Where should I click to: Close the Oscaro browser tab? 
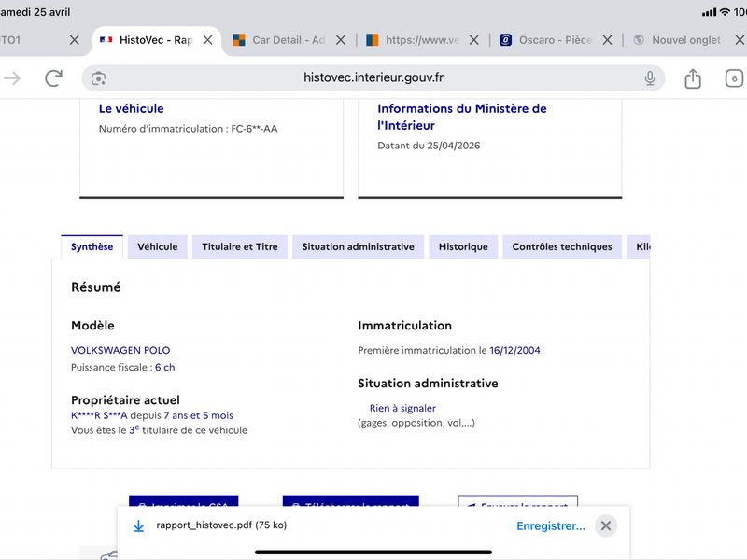[x=607, y=40]
